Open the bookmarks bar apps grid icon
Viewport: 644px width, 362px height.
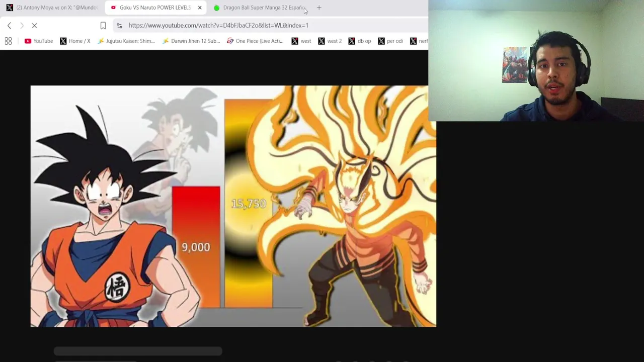click(8, 41)
